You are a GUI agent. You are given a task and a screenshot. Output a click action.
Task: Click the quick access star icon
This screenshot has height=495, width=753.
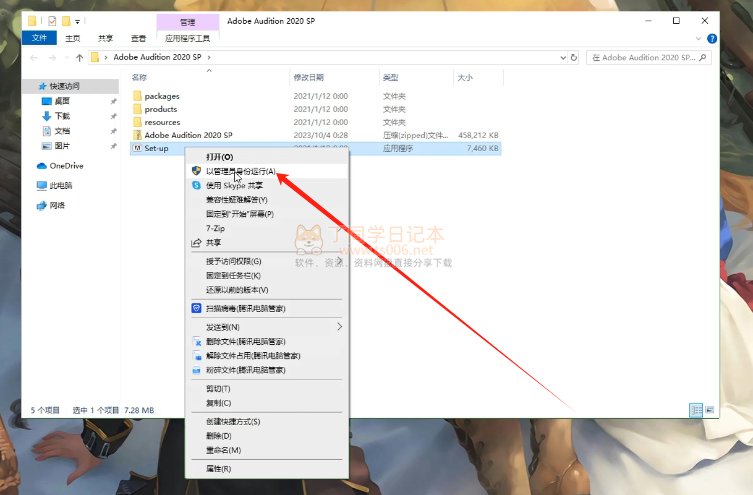coord(42,86)
